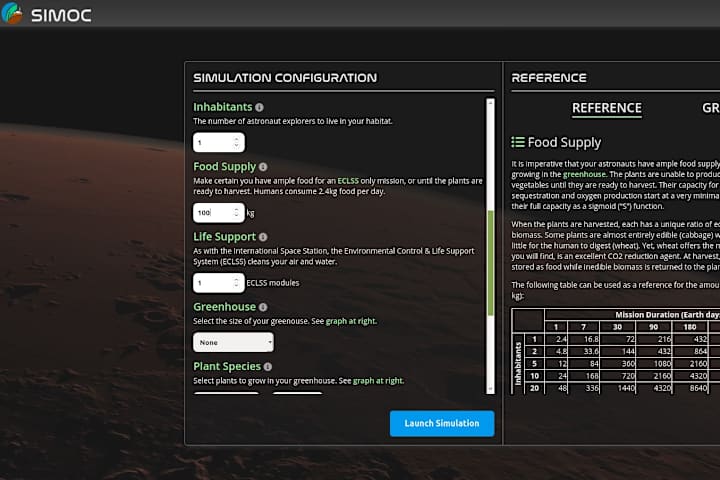Click the Inhabitants number field
The image size is (720, 480).
click(219, 142)
